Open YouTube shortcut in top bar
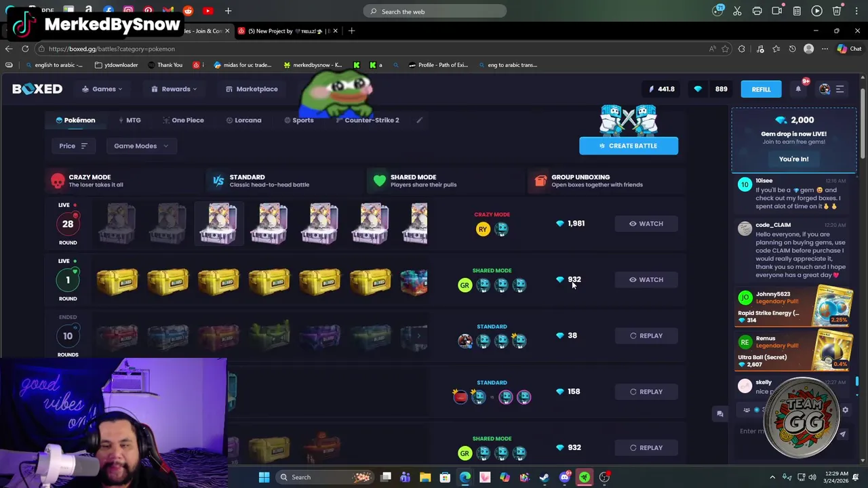Screen dimensions: 868x488 tap(208, 11)
